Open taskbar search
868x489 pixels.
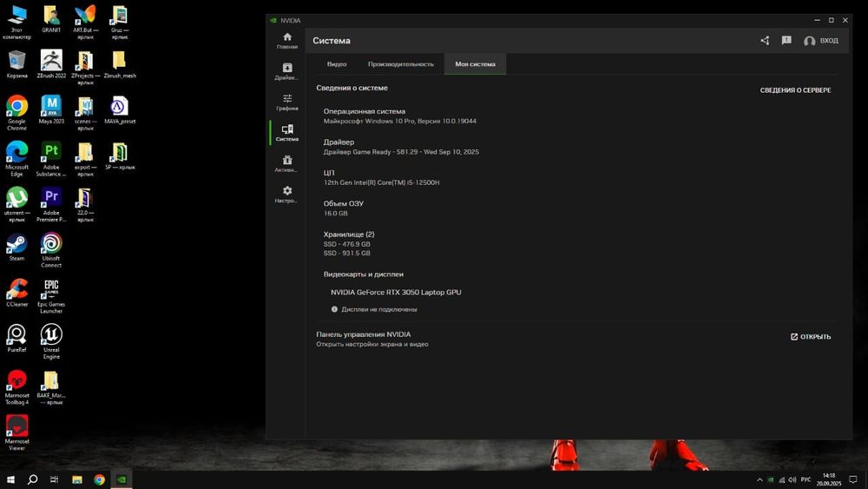click(x=33, y=479)
